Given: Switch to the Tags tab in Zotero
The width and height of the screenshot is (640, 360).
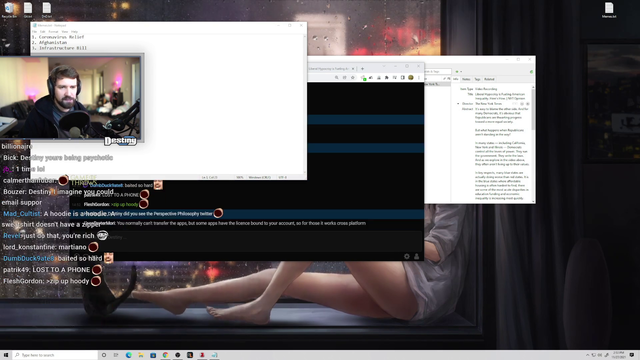Looking at the screenshot, I should tap(477, 79).
